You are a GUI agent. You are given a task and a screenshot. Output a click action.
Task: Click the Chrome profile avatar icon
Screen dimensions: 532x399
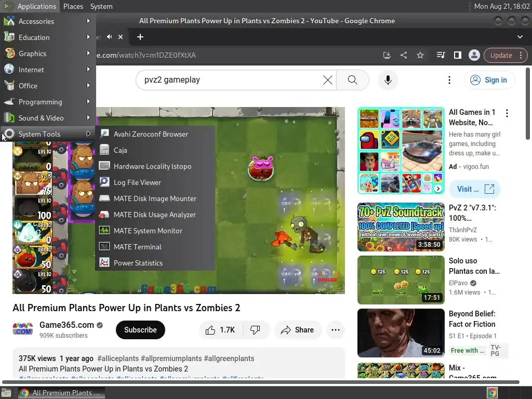point(474,55)
